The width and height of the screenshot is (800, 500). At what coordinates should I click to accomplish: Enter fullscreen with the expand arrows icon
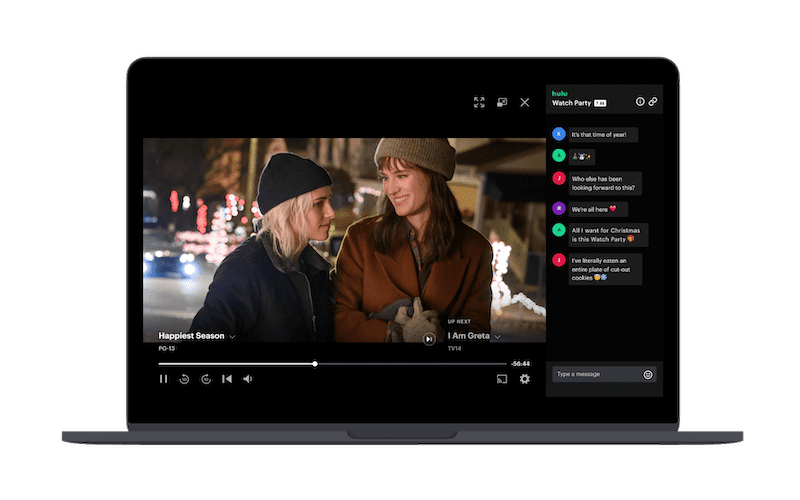479,103
